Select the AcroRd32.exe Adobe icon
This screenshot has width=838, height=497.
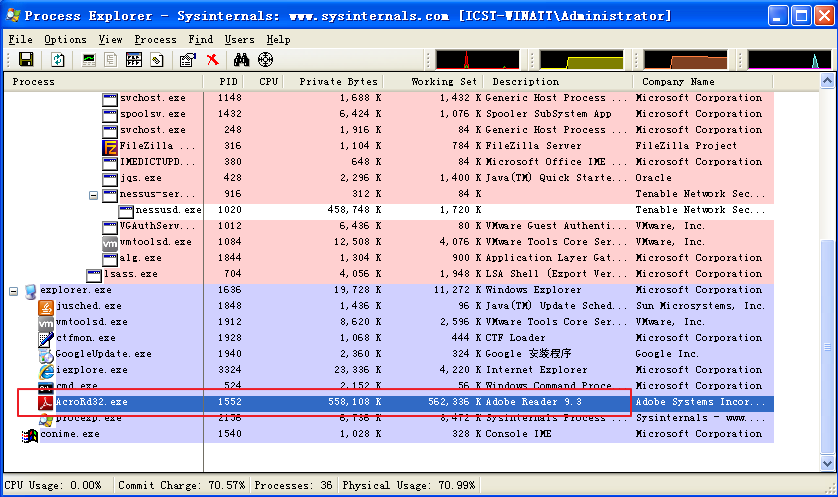point(46,403)
